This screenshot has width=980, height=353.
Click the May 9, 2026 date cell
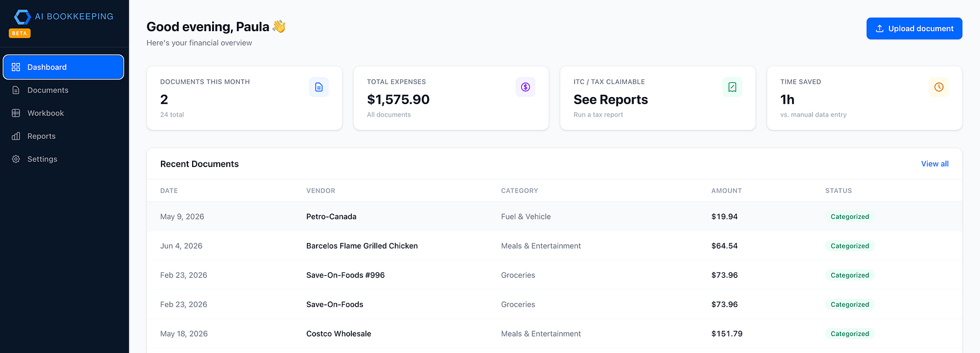coord(182,217)
